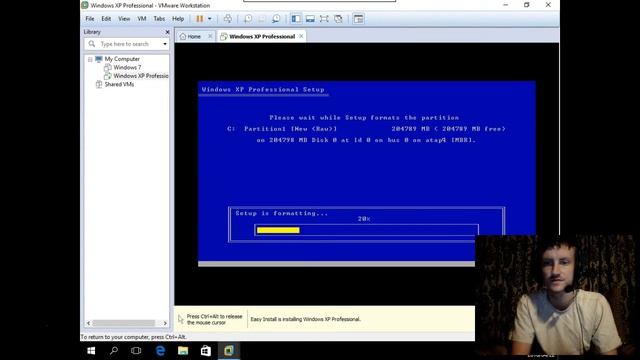Screen dimensions: 640x360
Task: Switch to Unity mode
Action: pos(338,19)
